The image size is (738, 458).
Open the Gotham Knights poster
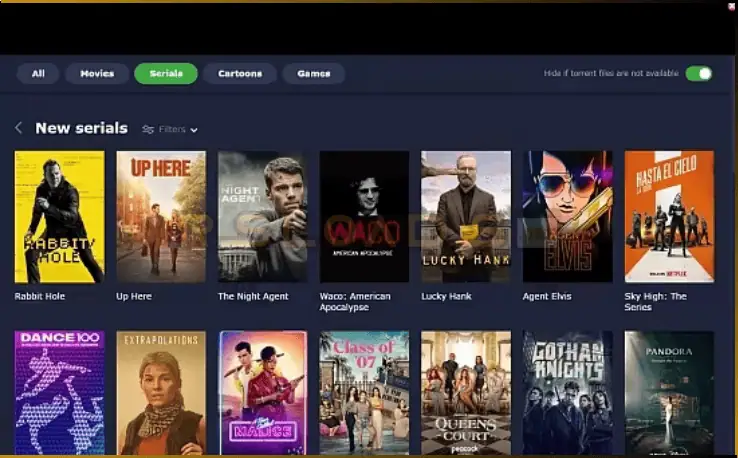point(567,393)
